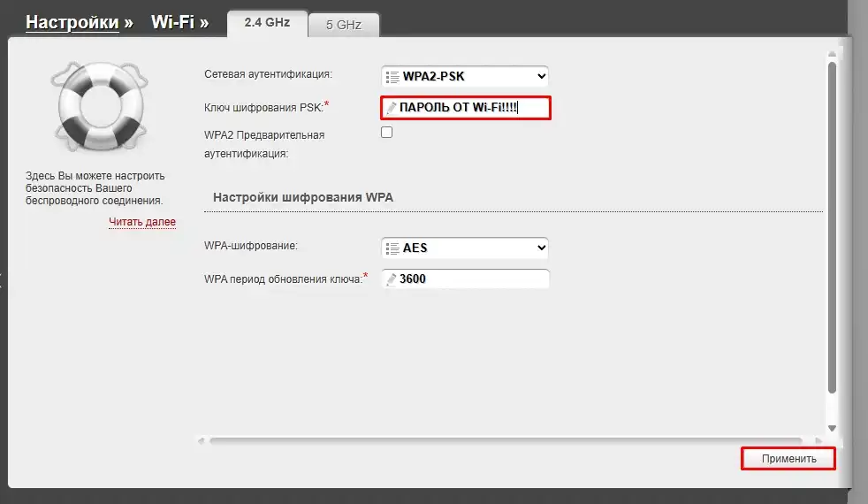Open the WPA-шифрование AES dropdown
The height and width of the screenshot is (504, 868).
[x=465, y=248]
